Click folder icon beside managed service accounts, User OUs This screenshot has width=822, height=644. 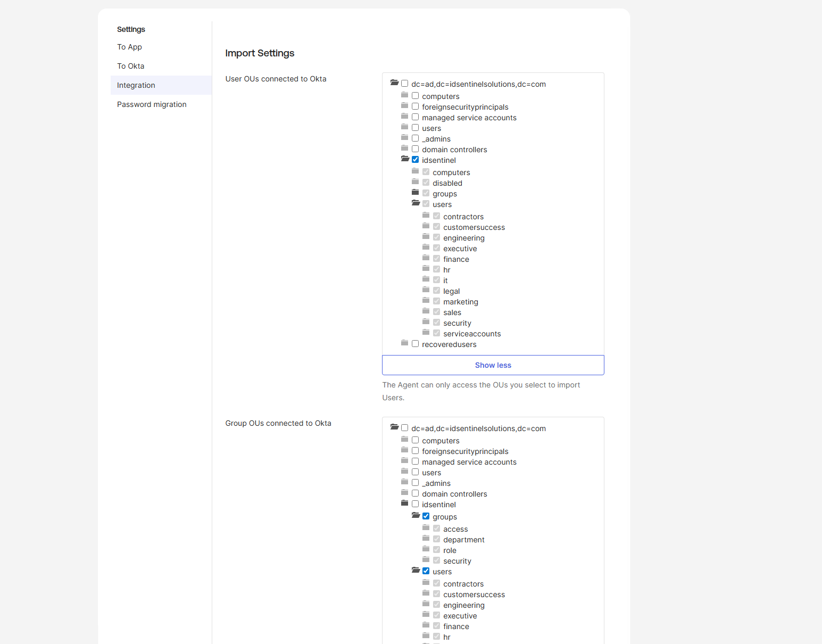[404, 117]
